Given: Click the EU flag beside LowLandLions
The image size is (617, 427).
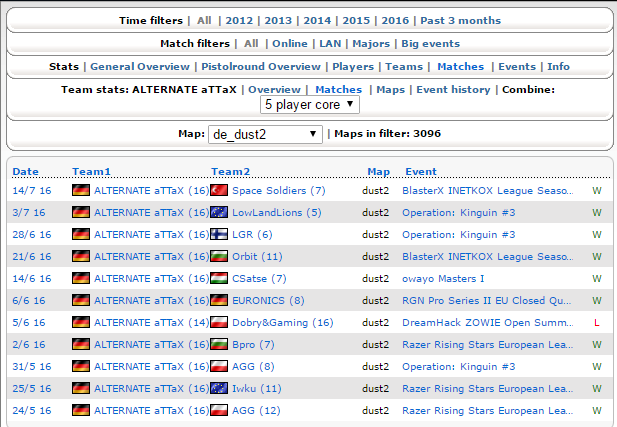Looking at the screenshot, I should click(219, 213).
